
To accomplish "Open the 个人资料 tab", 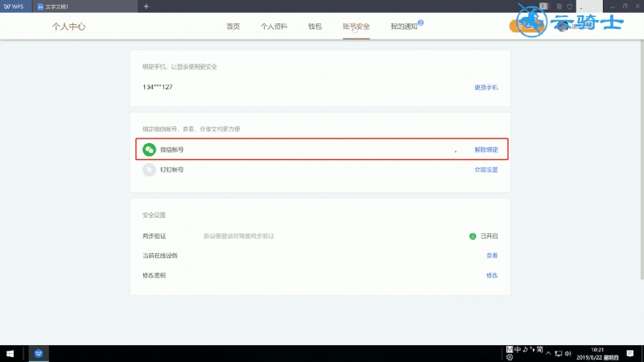I will click(x=274, y=27).
